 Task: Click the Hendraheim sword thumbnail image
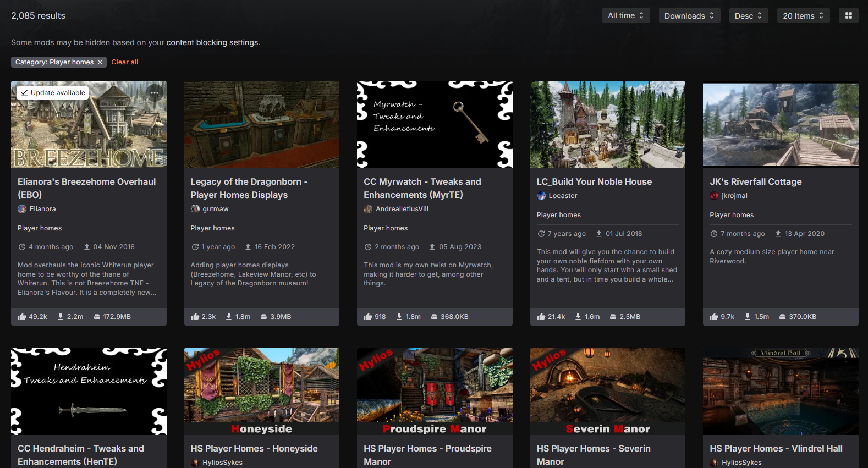[89, 392]
